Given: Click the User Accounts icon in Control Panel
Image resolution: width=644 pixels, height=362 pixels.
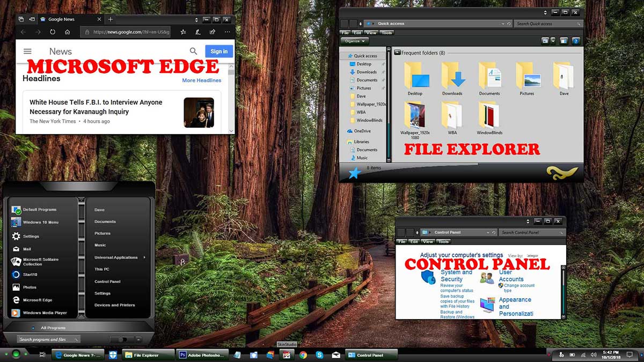Looking at the screenshot, I should click(x=487, y=278).
